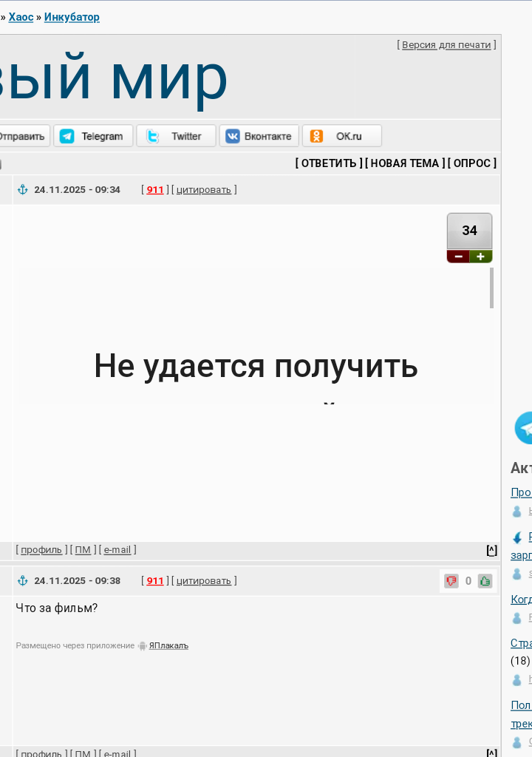The width and height of the screenshot is (532, 757).
Task: Click ОТВЕТИТЬ to reply to the topic
Action: pos(329,163)
